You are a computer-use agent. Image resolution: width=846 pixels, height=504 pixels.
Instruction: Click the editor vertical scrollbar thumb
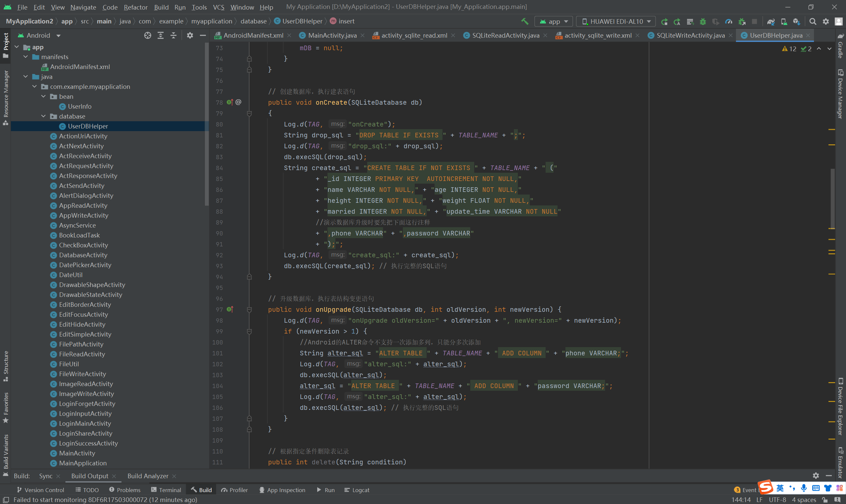point(832,199)
